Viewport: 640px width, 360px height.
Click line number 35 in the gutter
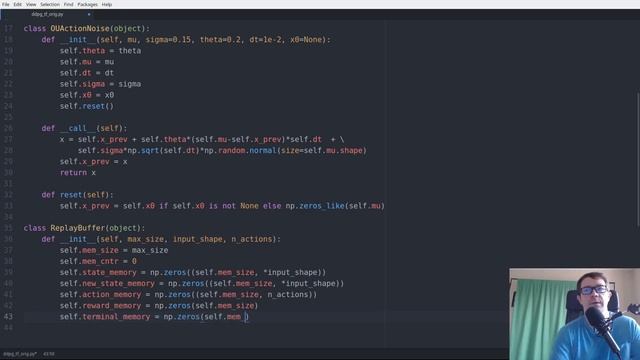9,228
